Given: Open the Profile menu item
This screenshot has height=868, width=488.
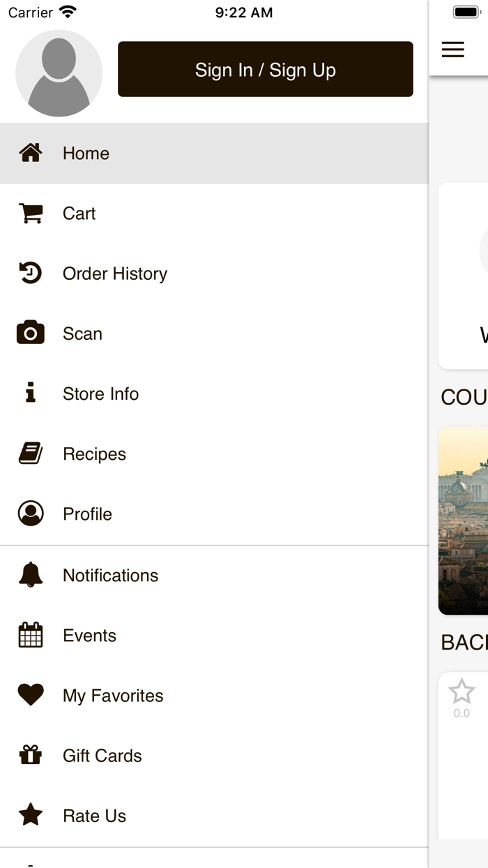Looking at the screenshot, I should pos(87,514).
